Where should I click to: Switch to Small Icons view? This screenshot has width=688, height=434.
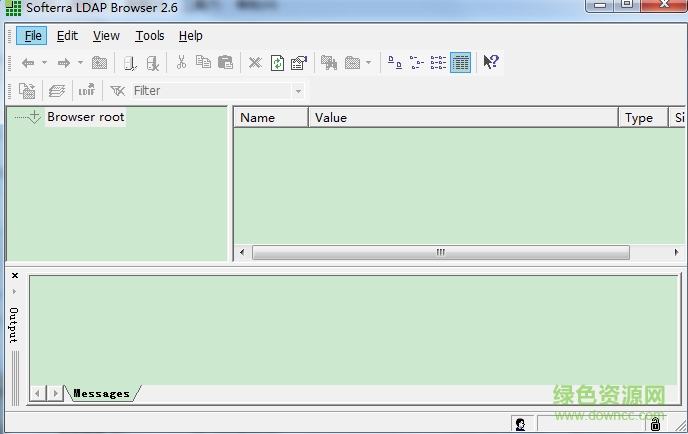click(x=416, y=63)
